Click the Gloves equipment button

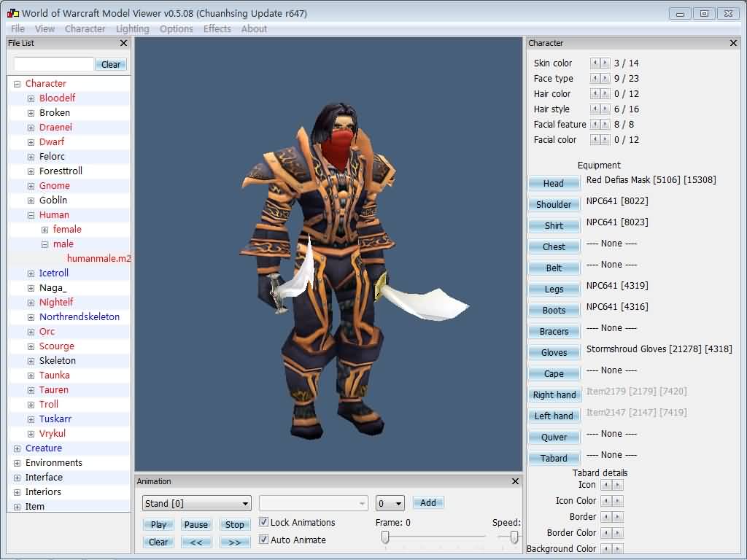(554, 352)
